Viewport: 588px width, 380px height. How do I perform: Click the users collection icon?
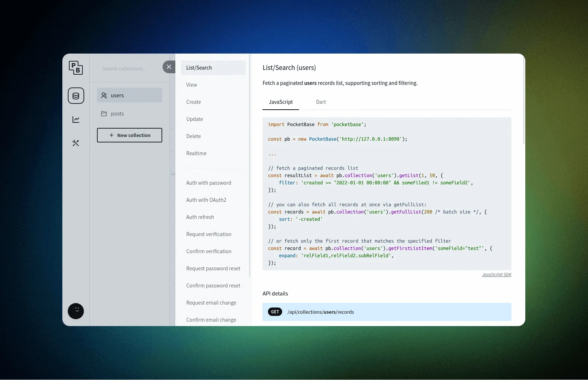click(104, 95)
